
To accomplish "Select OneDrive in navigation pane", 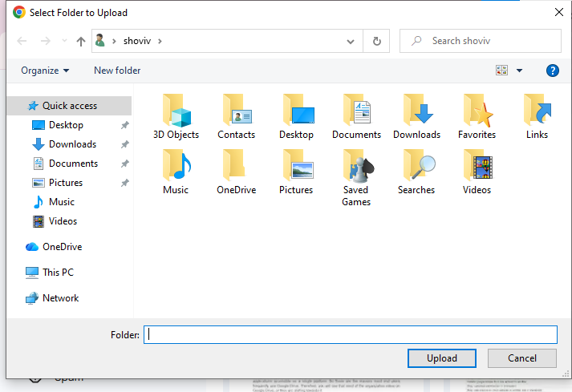I will click(54, 247).
